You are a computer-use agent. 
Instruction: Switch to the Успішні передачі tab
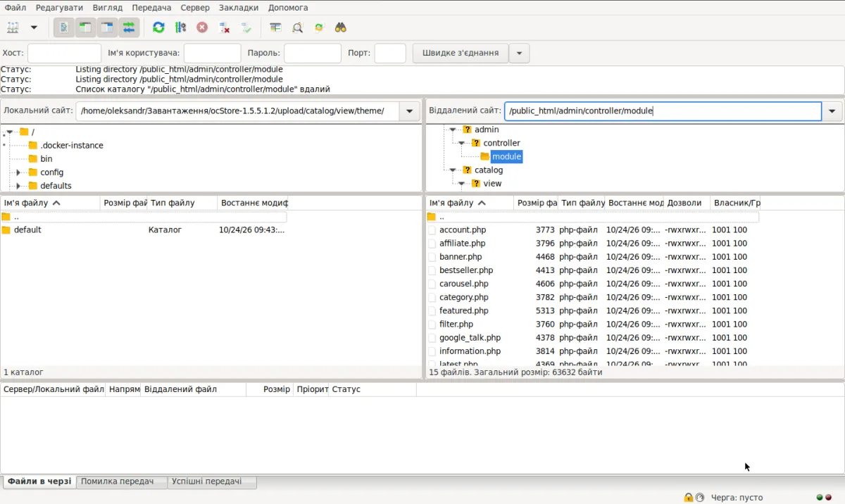[x=211, y=481]
